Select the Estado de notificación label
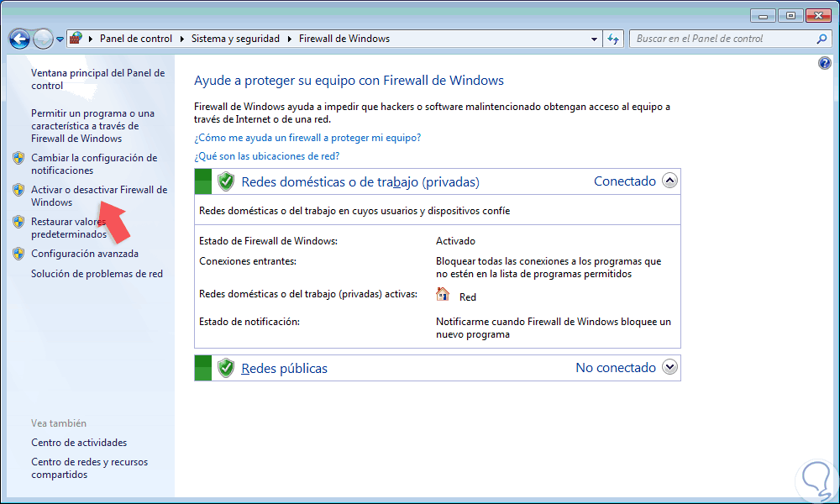 click(x=249, y=322)
